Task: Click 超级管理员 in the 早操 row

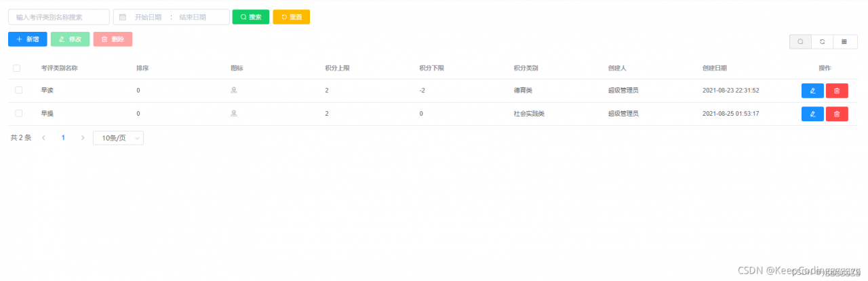Action: [623, 114]
